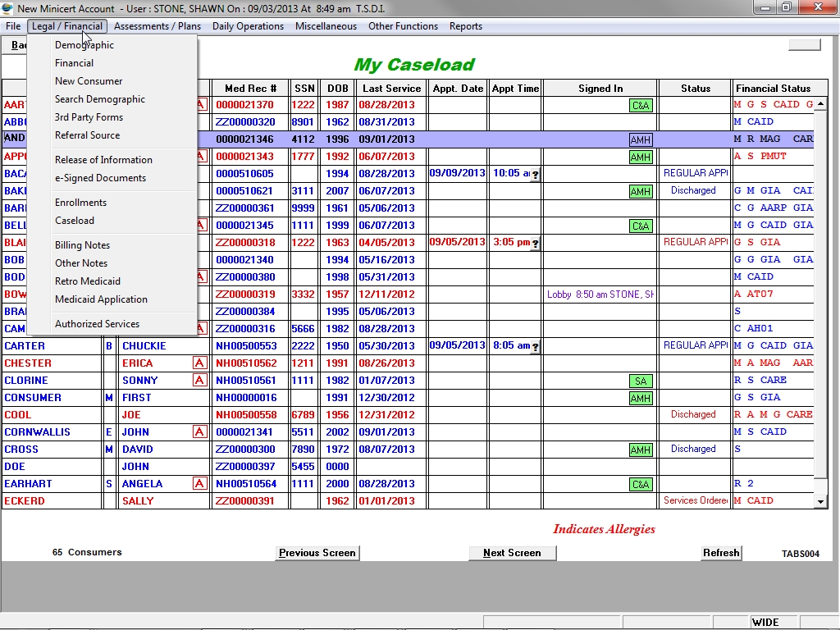This screenshot has width=840, height=630.
Task: Open Other Notes entry
Action: pos(81,263)
